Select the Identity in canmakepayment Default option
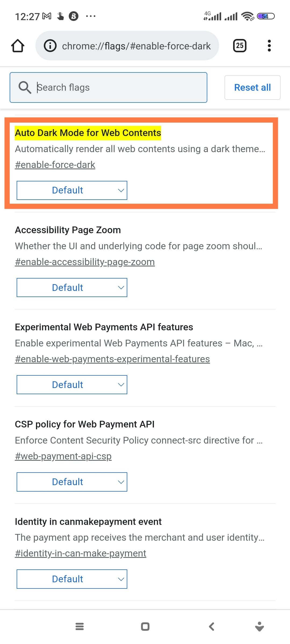Viewport: 290px width, 644px height. (72, 579)
